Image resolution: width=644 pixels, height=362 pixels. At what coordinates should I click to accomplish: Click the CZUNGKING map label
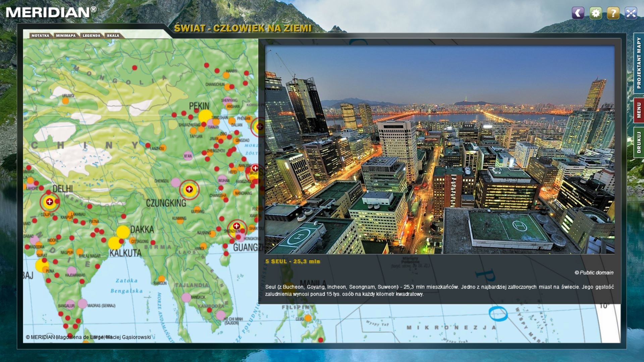tap(166, 203)
